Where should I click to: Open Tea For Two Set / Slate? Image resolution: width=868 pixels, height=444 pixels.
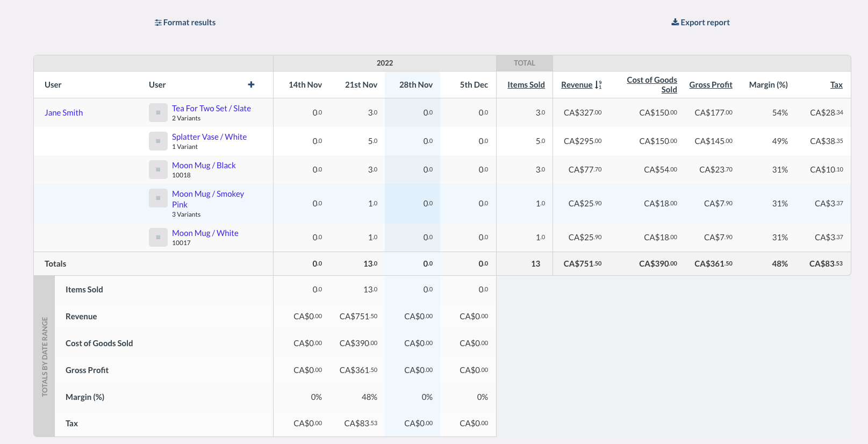[211, 109]
